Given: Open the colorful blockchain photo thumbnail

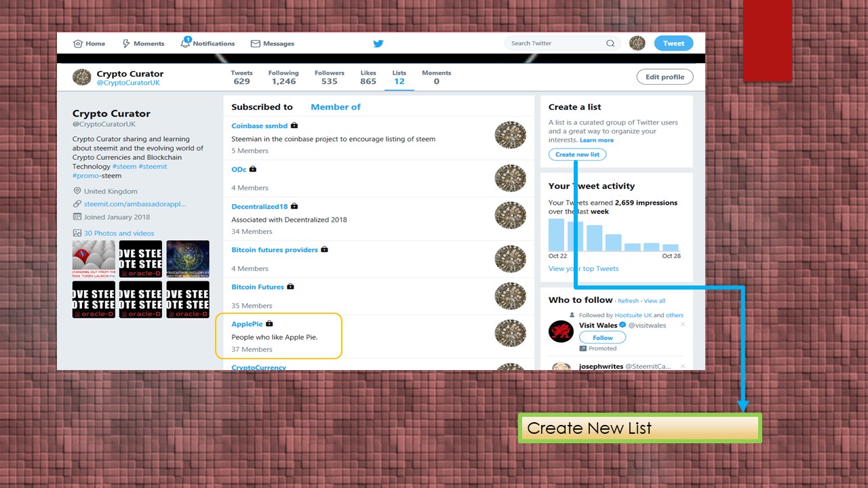Looking at the screenshot, I should [188, 260].
